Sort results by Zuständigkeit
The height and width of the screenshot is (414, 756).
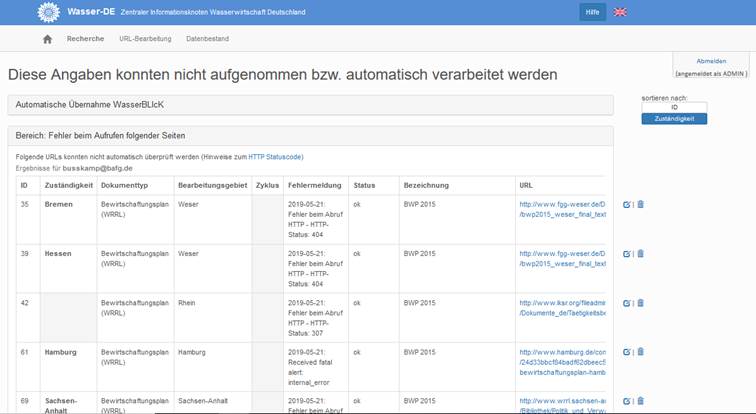[x=674, y=119]
